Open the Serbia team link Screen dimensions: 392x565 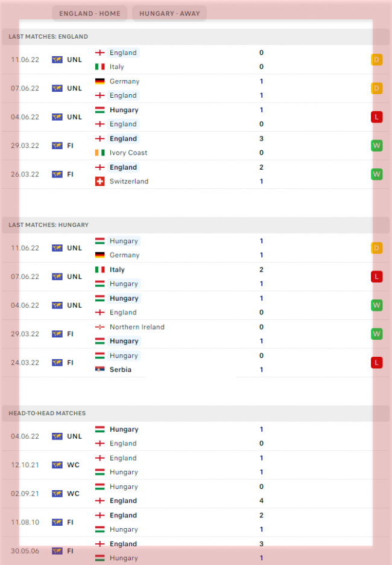pos(121,369)
